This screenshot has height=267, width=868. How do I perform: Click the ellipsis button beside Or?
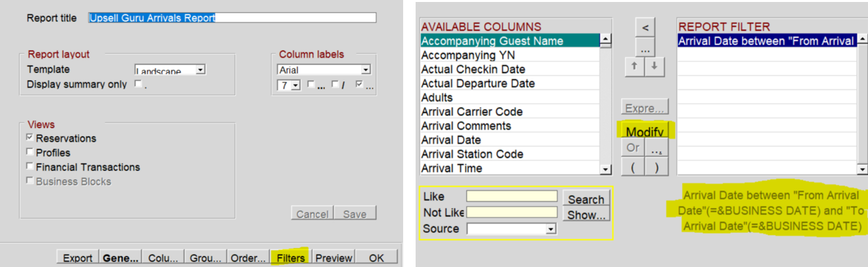(x=656, y=149)
